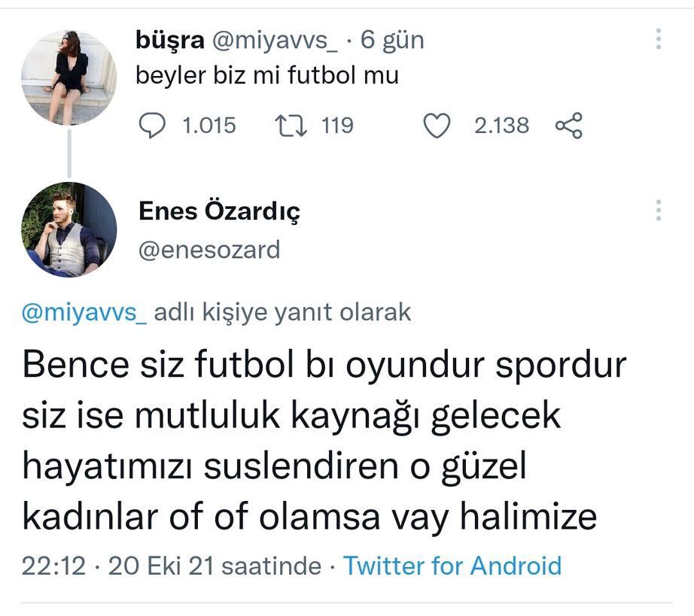The height and width of the screenshot is (616, 694).
Task: Click the 2.138 like count
Action: coord(501,126)
